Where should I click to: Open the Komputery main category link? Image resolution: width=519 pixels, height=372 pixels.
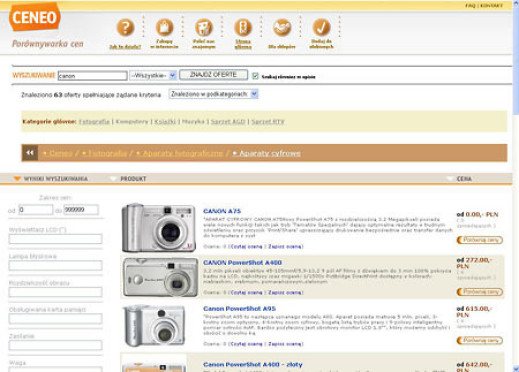[132, 122]
